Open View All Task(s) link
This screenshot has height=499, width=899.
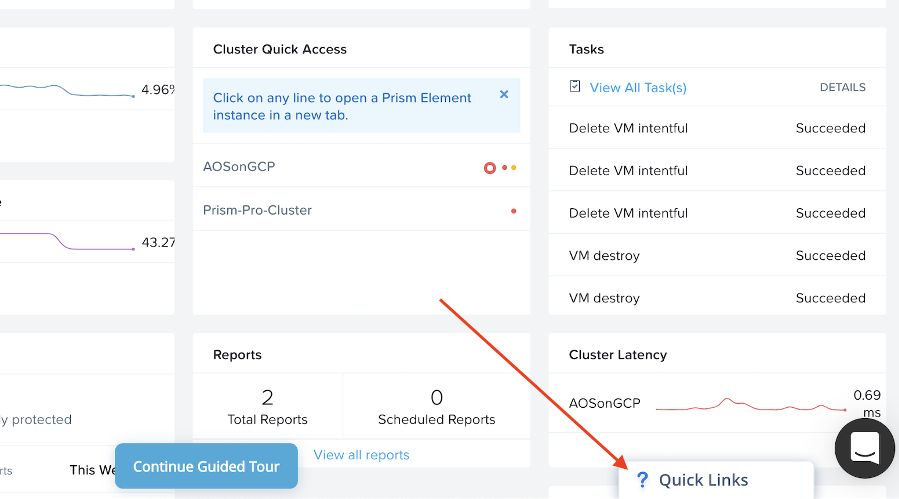click(638, 88)
